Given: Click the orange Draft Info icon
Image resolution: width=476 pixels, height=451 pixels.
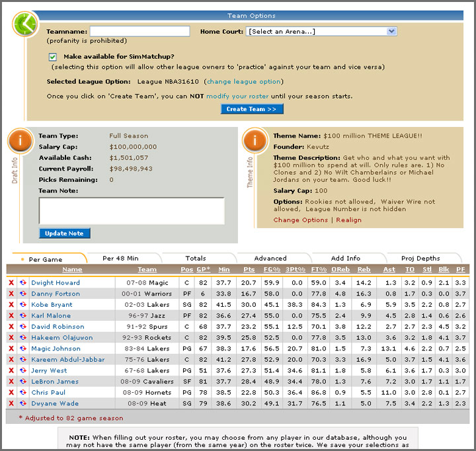Looking at the screenshot, I should [22, 141].
